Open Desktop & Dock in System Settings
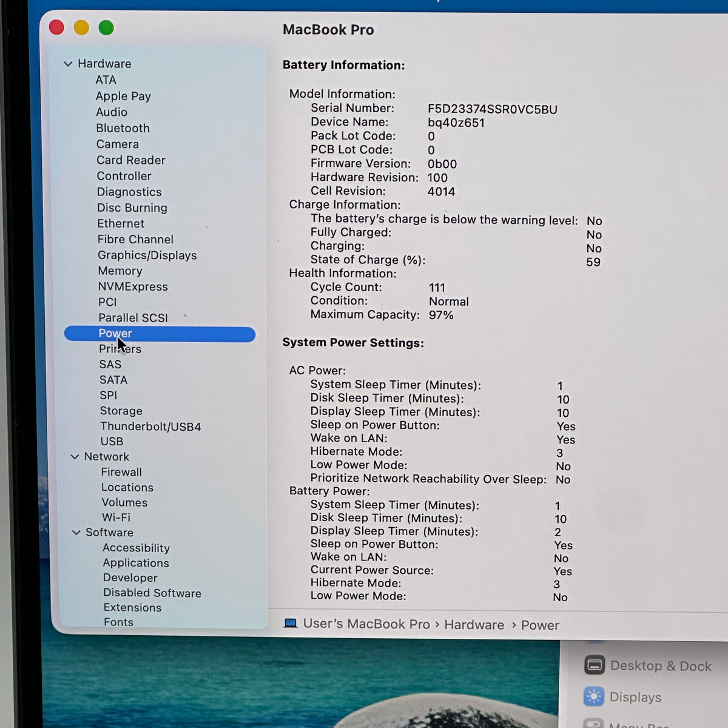The image size is (728, 728). point(661,666)
